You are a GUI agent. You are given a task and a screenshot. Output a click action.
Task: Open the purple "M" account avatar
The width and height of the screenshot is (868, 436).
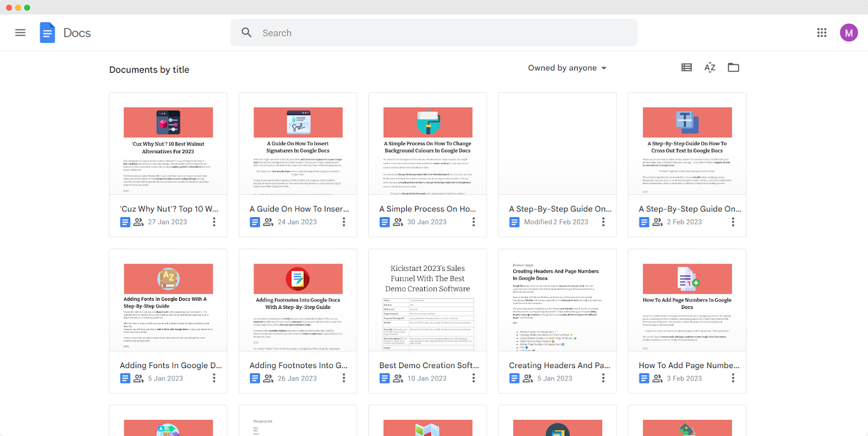849,33
